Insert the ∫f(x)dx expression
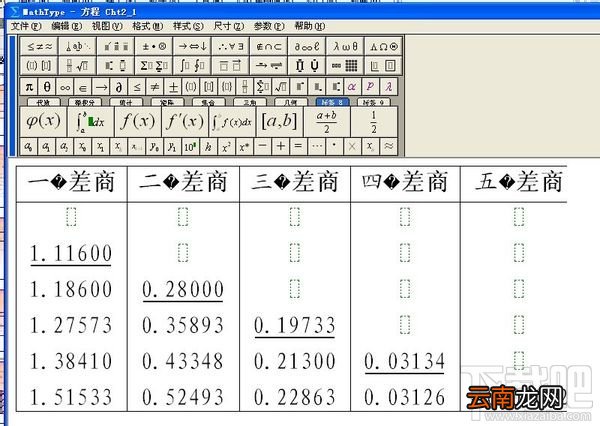Image resolution: width=600 pixels, height=426 pixels. tap(232, 122)
